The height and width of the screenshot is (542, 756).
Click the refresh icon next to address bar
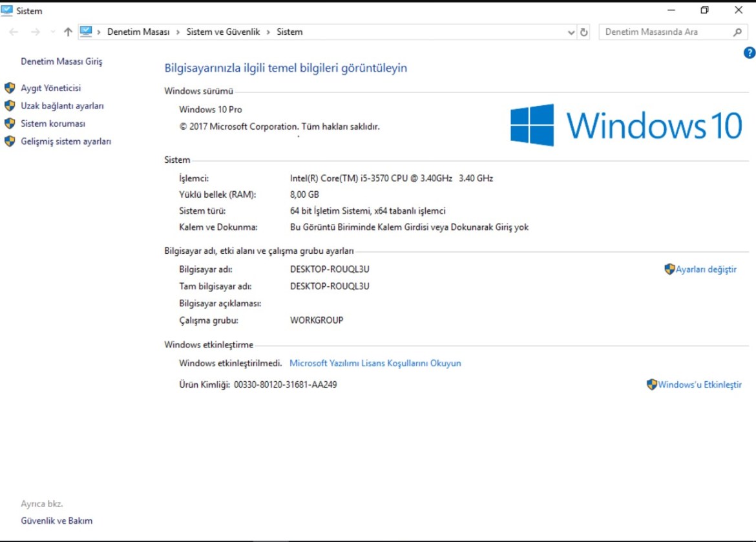point(583,32)
